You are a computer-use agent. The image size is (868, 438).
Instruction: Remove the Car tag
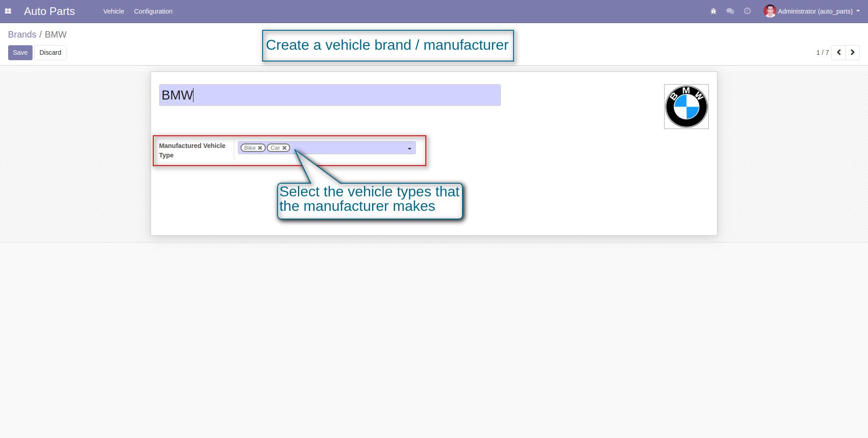point(284,148)
